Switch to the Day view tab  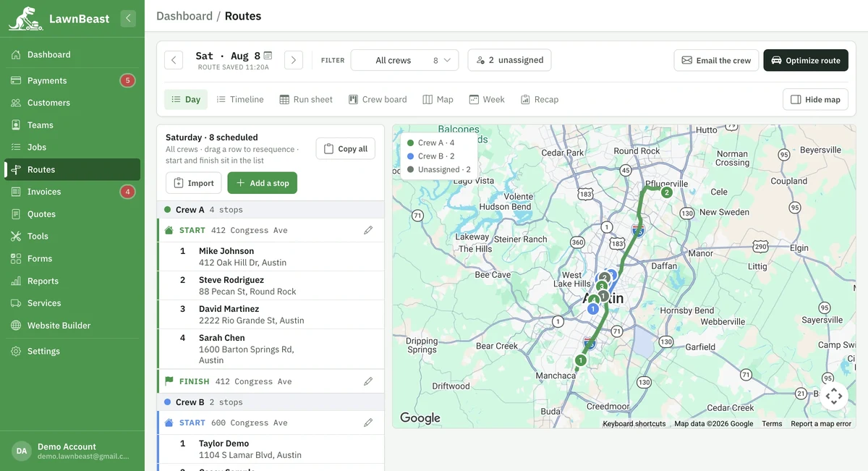click(x=186, y=99)
